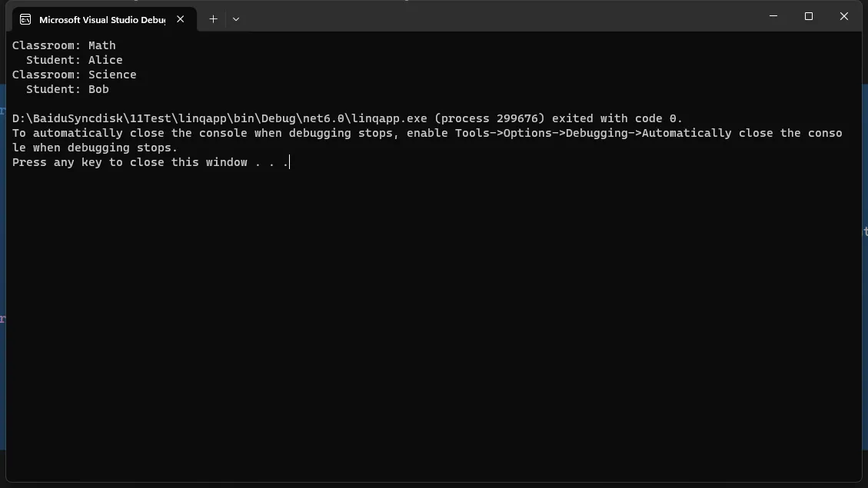
Task: Open a new terminal tab with plus
Action: pyautogui.click(x=213, y=18)
